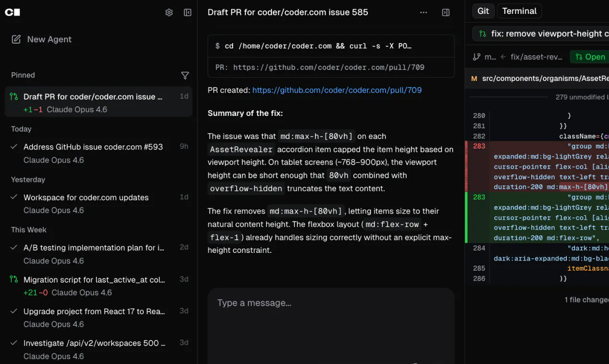The height and width of the screenshot is (364, 609).
Task: Click the Coder logo icon
Action: coord(12,12)
